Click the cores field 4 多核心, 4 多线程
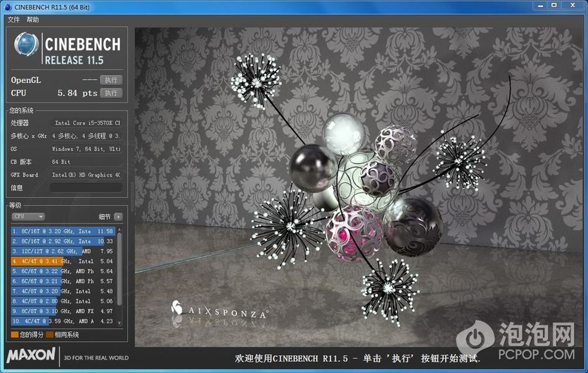 86,136
